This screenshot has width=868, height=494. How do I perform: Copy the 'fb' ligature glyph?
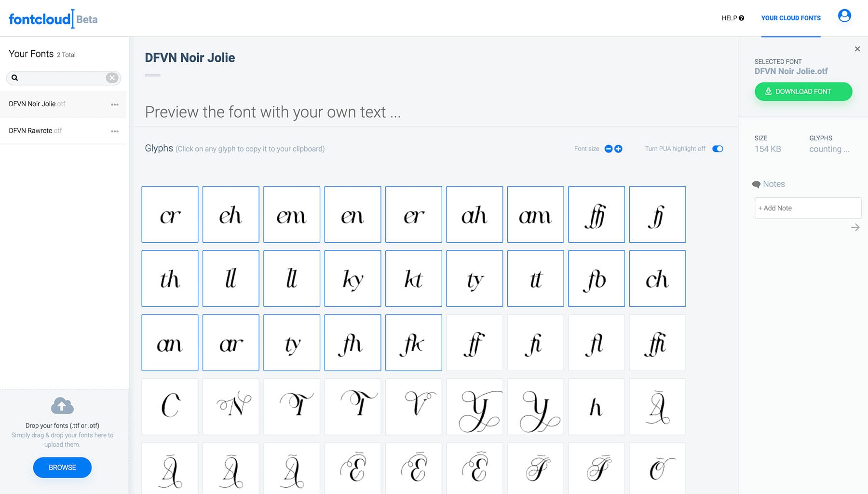point(597,278)
